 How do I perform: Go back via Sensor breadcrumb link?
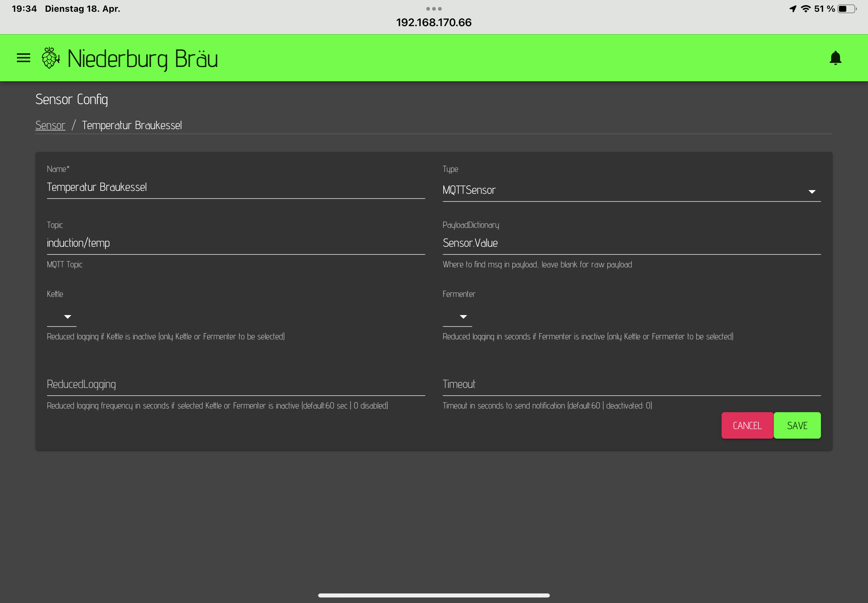50,125
